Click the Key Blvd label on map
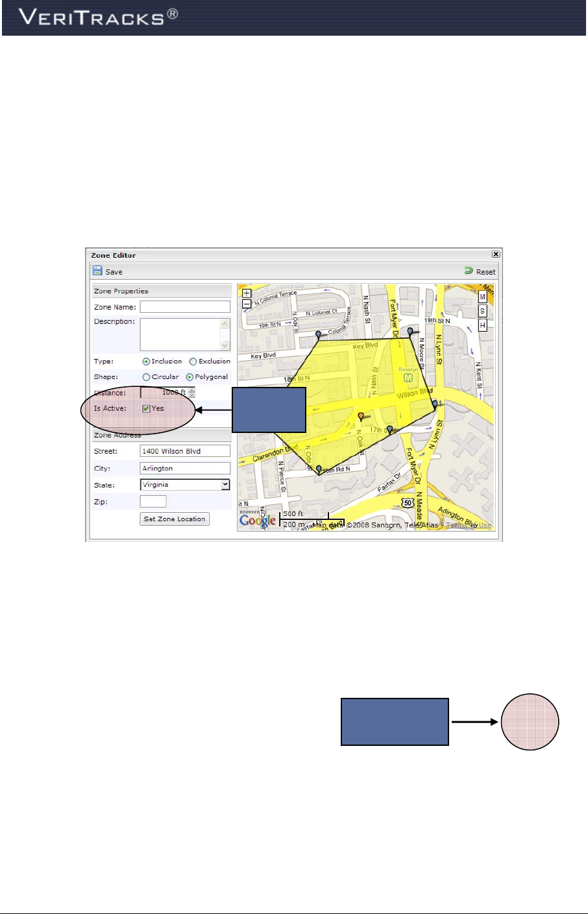The height and width of the screenshot is (914, 588). 263,356
